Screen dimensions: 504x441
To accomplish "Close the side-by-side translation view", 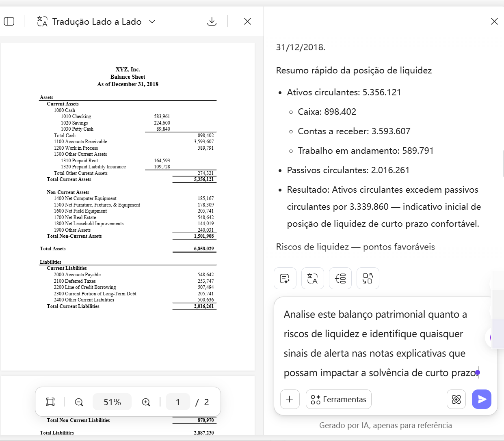I will [x=247, y=22].
